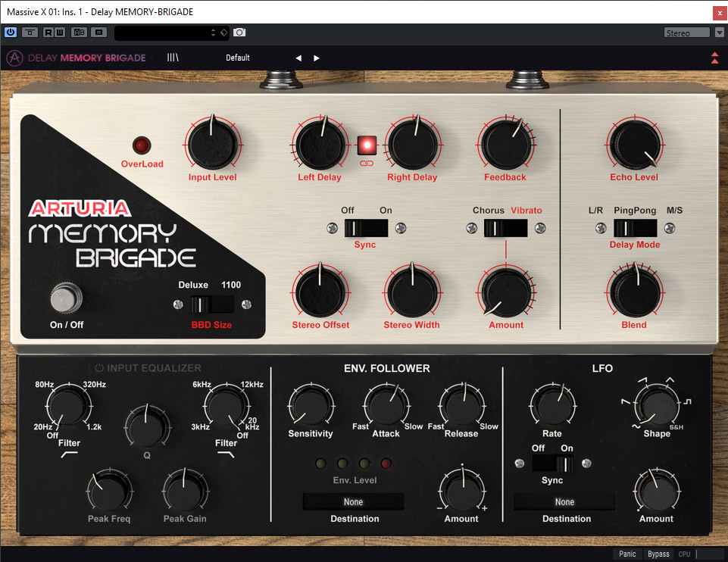Screen dimensions: 728x562
Task: Click the delay link chain icon
Action: click(367, 164)
